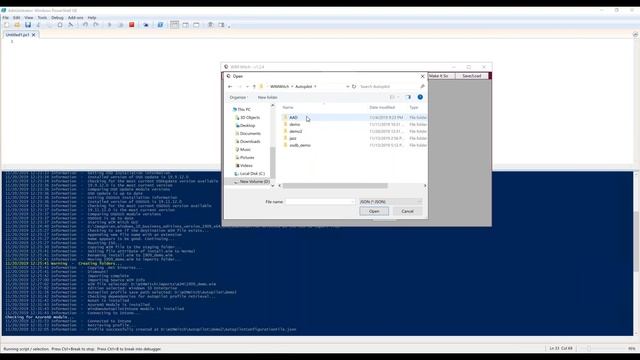Screen dimensions: 640x360
Task: Refresh the Autopilot folder listing
Action: (x=354, y=87)
